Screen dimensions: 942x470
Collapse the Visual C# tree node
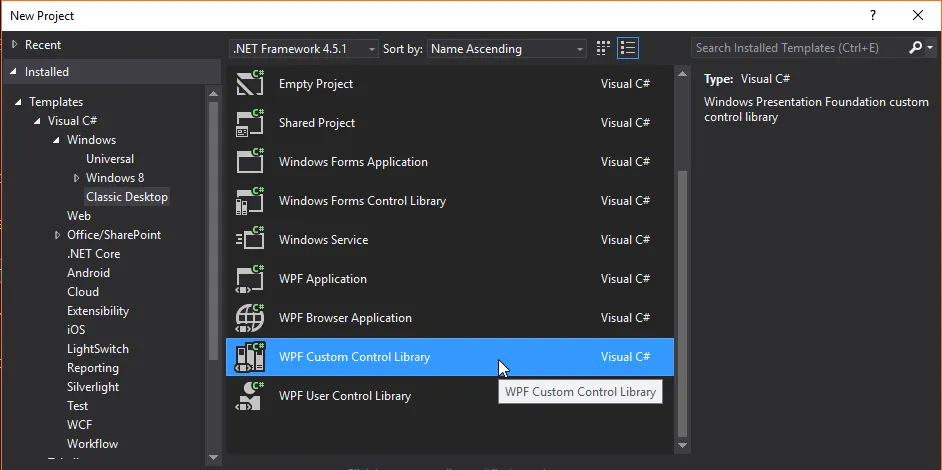pos(37,121)
